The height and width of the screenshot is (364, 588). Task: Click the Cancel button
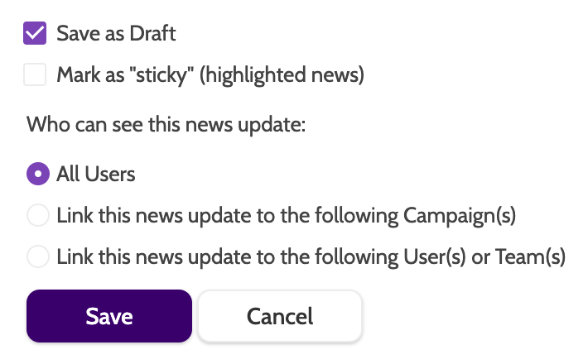(279, 316)
